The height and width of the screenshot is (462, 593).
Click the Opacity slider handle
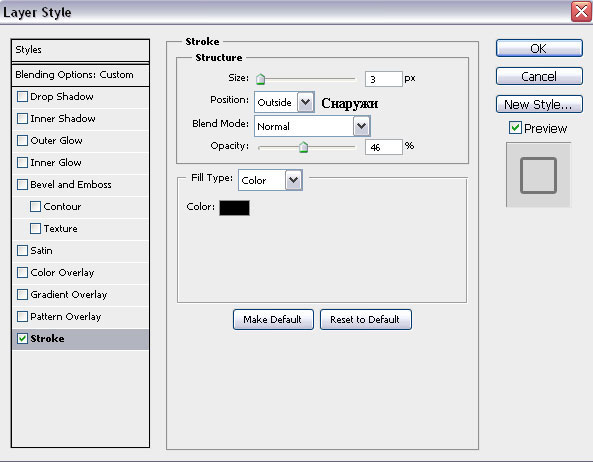tap(303, 147)
